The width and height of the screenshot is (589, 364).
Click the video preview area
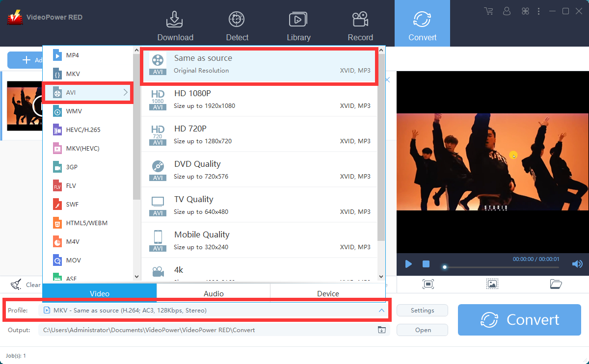pyautogui.click(x=492, y=162)
